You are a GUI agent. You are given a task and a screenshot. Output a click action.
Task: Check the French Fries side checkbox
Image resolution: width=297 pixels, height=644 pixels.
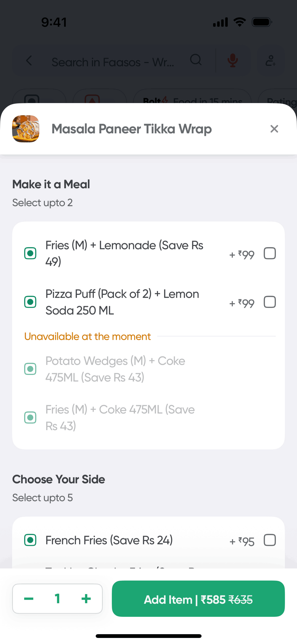coord(270,540)
